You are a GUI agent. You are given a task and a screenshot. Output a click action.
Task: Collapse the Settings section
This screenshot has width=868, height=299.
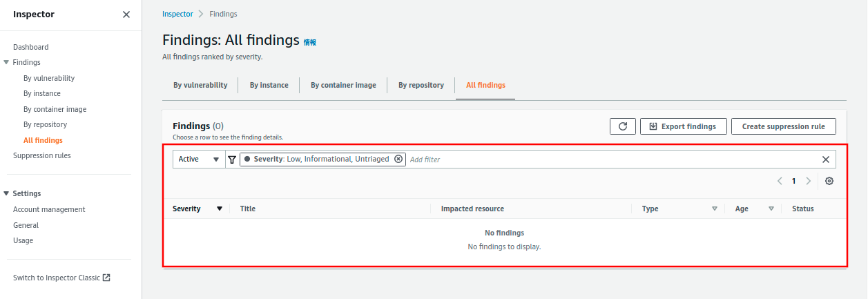6,193
